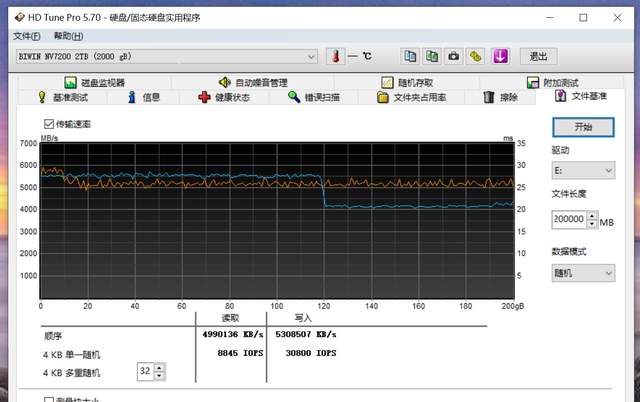This screenshot has width=640, height=402.
Task: Click the 顺序 row label
Action: coord(53,336)
